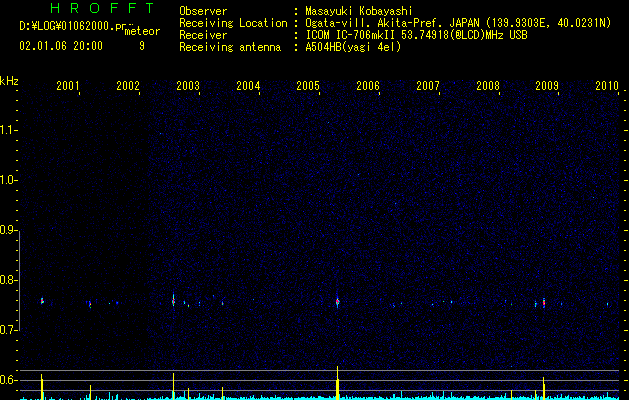Click the 'Receiving antenna' field label
Viewport: 629px width, 400px height.
point(230,47)
